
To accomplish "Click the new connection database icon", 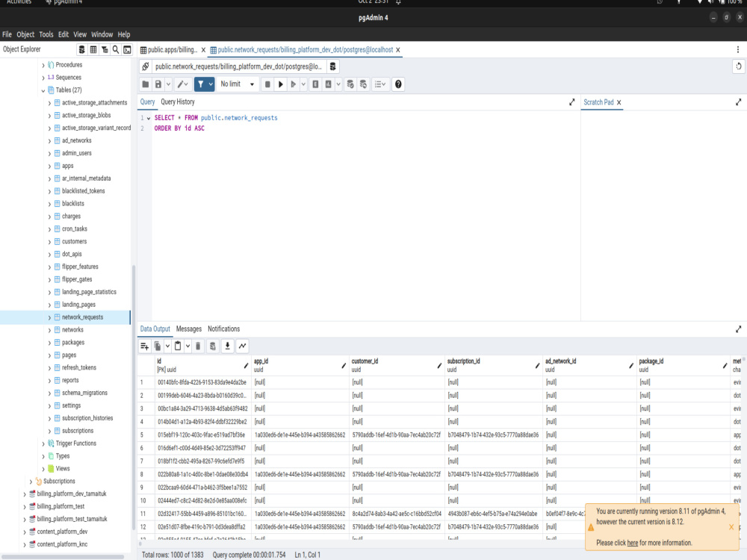I will click(x=332, y=66).
